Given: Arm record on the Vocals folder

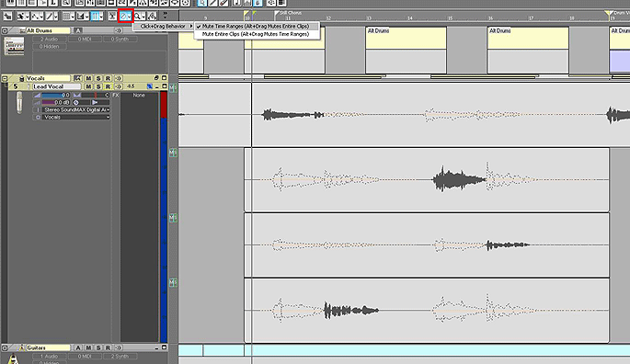Looking at the screenshot, I should 109,78.
